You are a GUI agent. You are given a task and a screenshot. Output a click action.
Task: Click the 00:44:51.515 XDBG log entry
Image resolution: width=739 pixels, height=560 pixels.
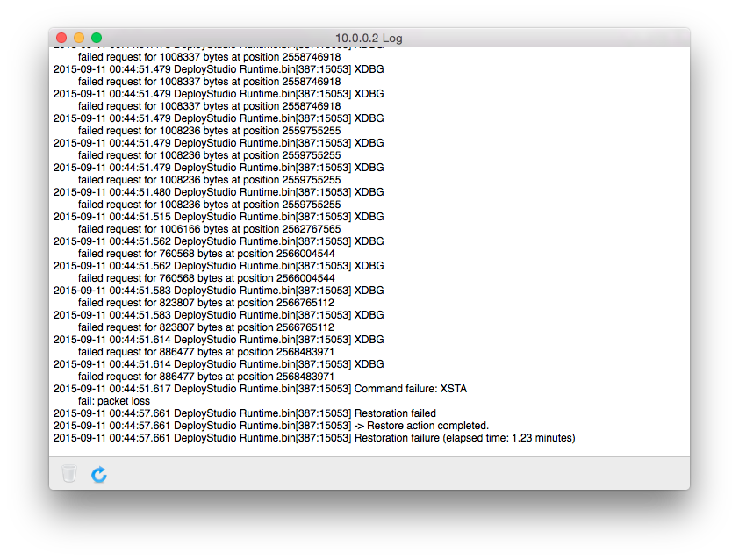point(219,217)
